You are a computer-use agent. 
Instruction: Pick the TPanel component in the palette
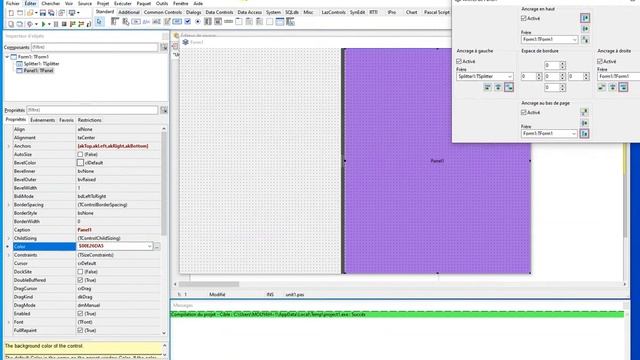tap(269, 22)
